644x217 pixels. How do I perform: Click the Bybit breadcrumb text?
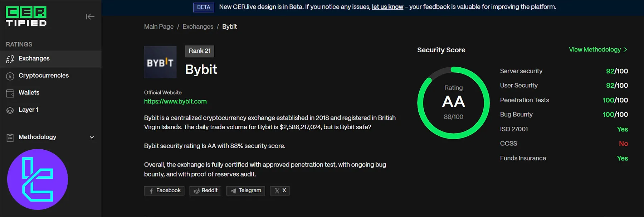pyautogui.click(x=229, y=26)
